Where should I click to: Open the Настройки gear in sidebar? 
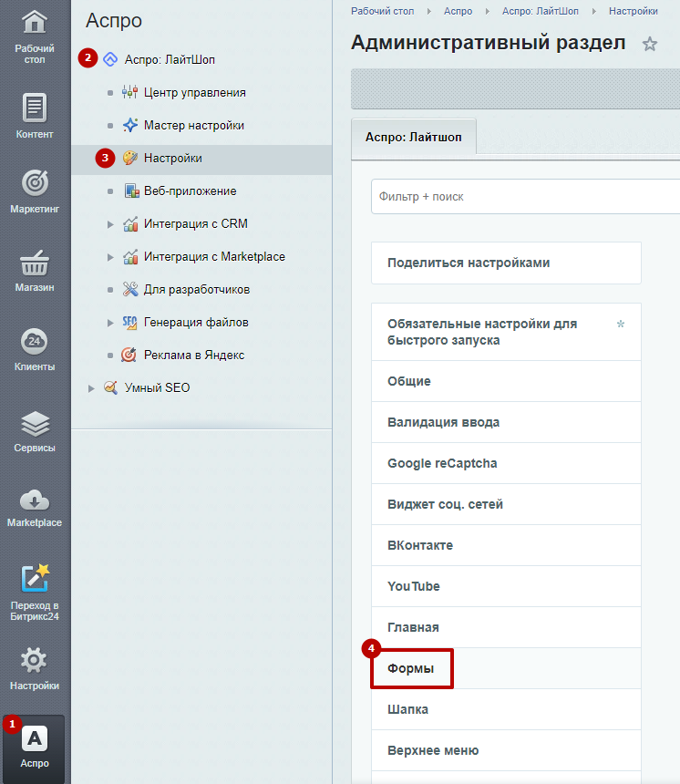35,668
